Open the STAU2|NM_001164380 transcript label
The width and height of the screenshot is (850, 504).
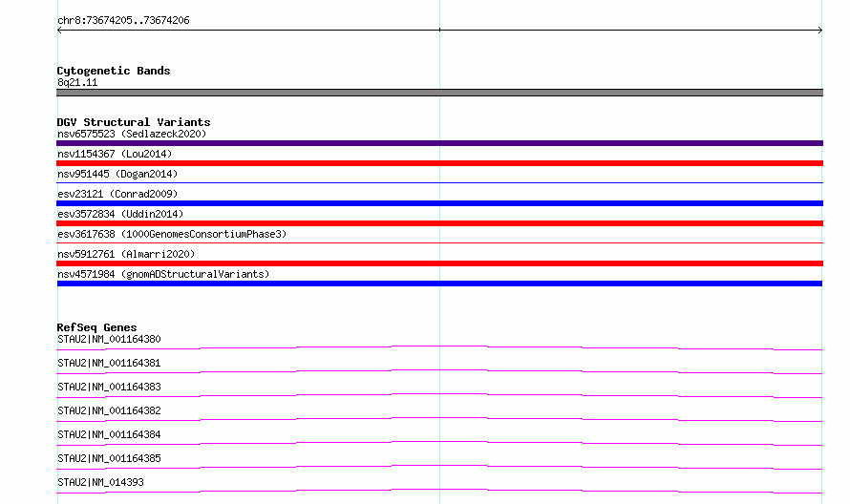click(x=109, y=339)
